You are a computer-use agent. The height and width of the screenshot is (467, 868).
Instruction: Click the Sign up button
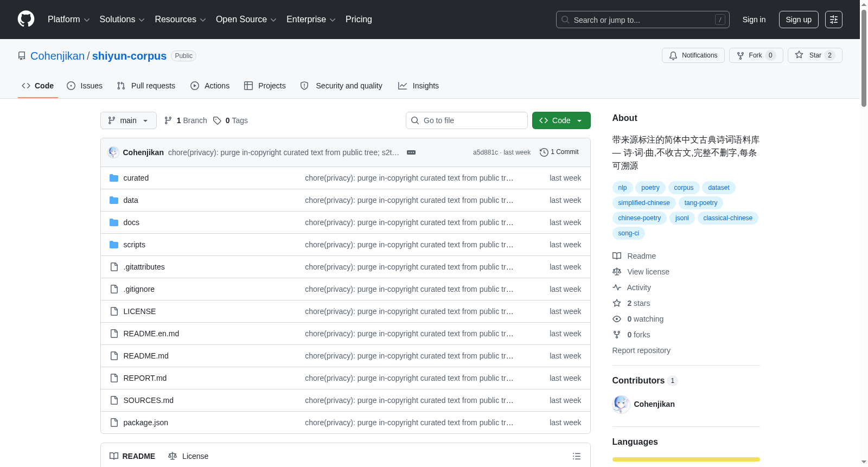click(x=799, y=20)
